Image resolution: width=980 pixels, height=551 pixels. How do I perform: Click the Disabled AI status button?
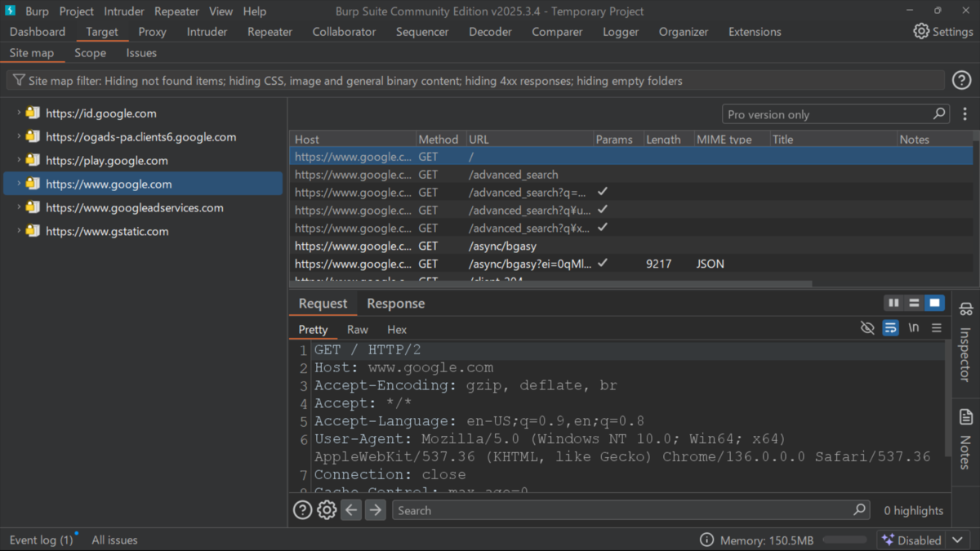click(913, 540)
